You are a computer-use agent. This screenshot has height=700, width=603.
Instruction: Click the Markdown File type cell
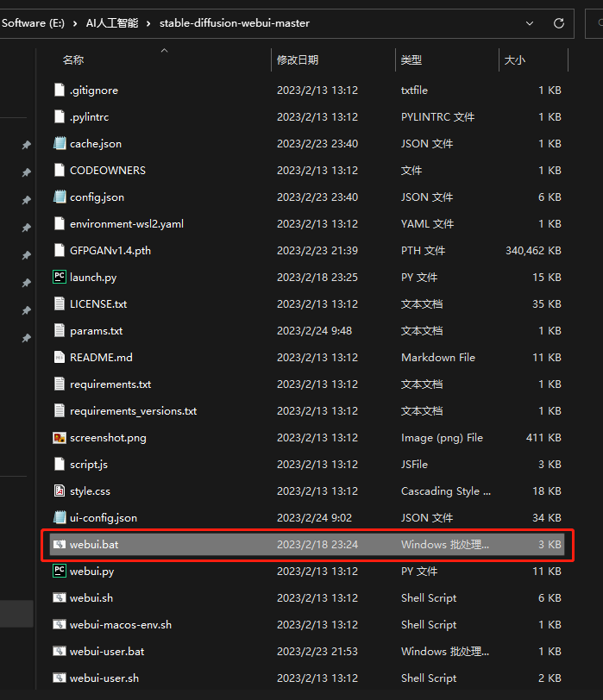point(438,358)
